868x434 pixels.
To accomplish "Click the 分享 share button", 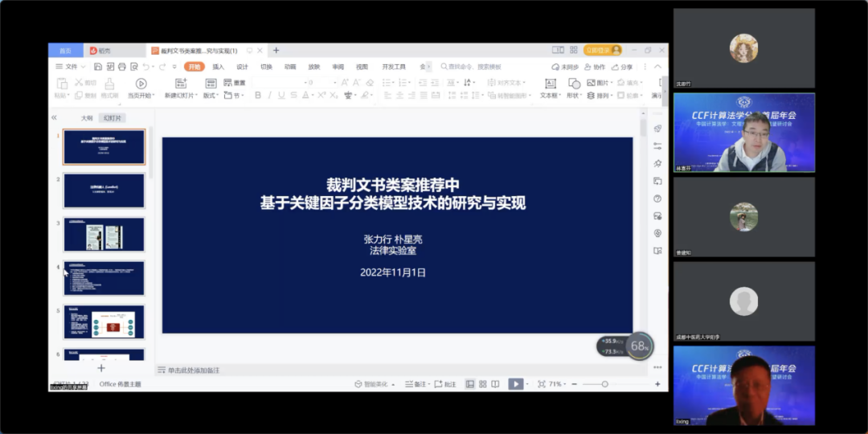I will click(x=622, y=67).
